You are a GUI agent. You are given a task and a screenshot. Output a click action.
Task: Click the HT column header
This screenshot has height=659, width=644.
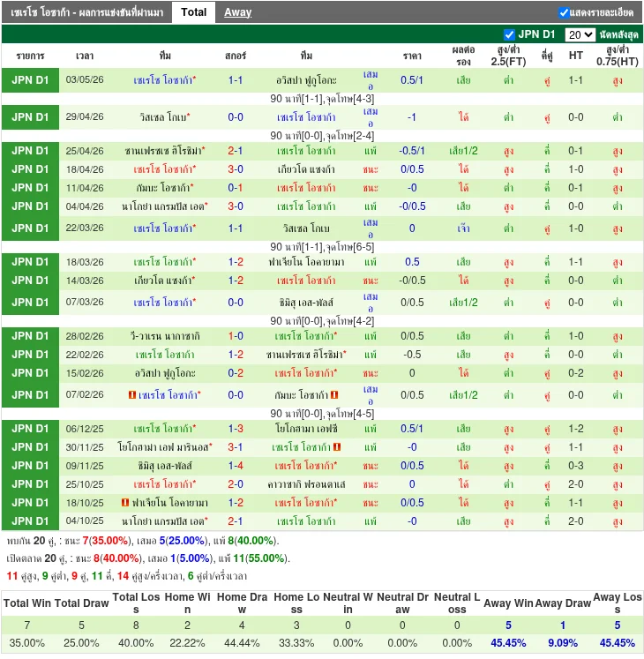(x=575, y=56)
